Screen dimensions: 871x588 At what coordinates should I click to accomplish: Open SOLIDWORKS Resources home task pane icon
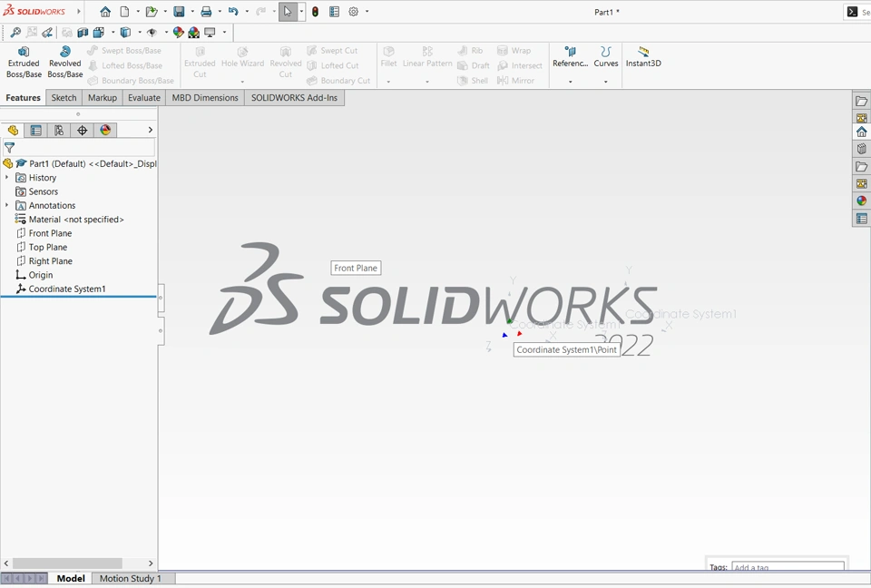click(x=862, y=132)
